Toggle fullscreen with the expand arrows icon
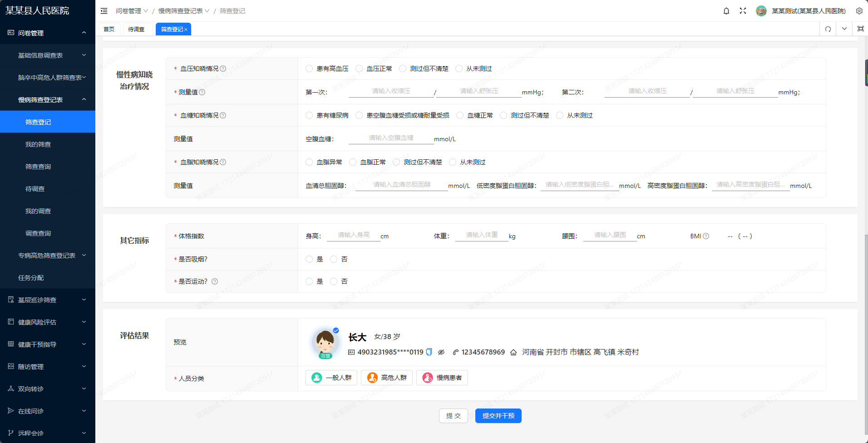Viewport: 868px width, 443px height. (743, 11)
